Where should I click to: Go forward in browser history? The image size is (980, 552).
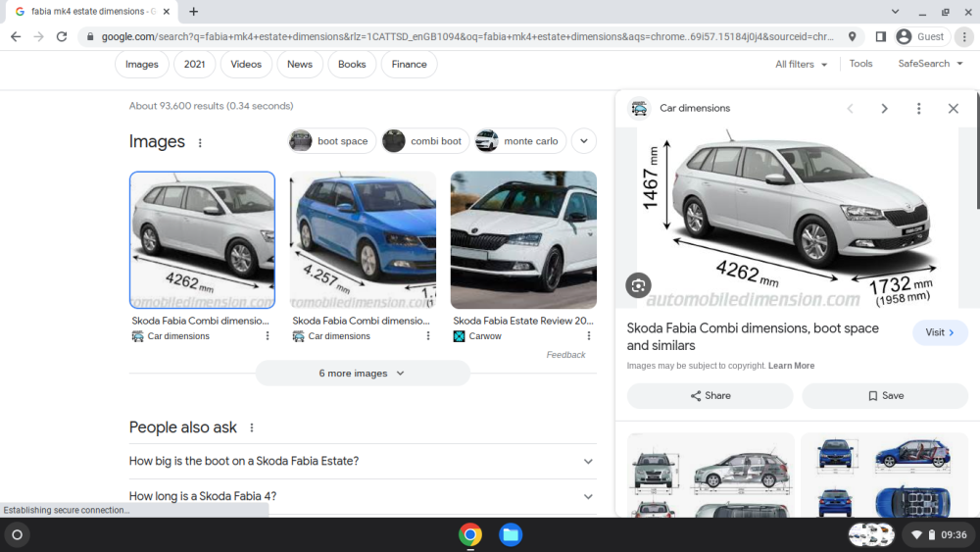coord(39,37)
